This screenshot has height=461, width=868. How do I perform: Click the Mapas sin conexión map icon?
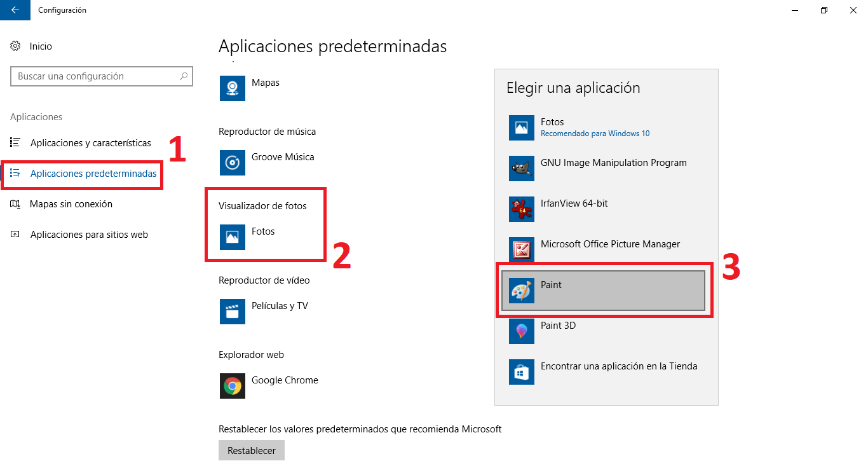pyautogui.click(x=16, y=204)
